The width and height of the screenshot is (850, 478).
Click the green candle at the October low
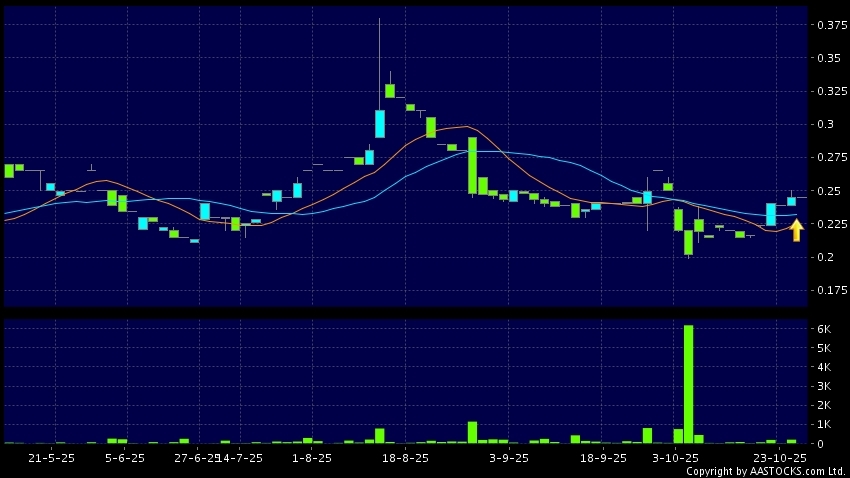coord(688,242)
